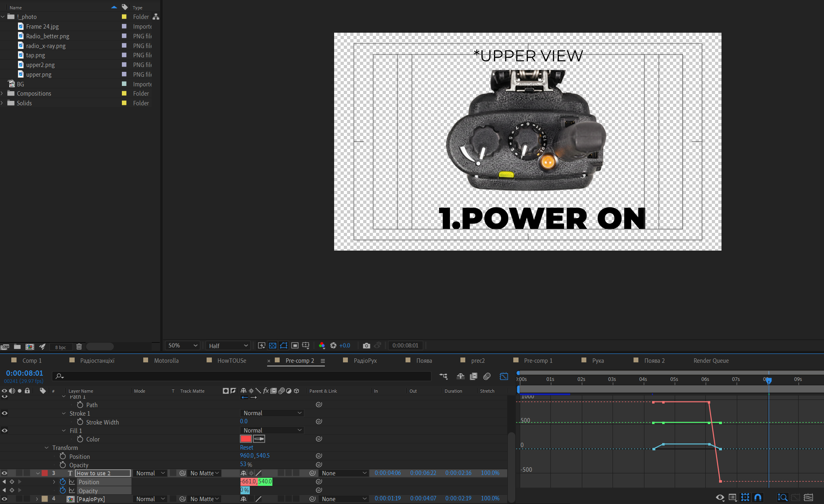
Task: Open the Render Queue tab
Action: (x=711, y=360)
